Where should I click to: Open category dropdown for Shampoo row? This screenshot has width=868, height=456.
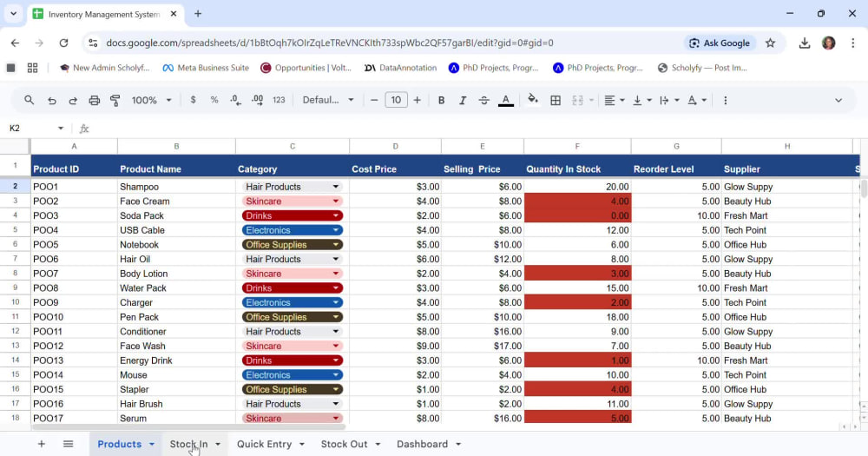(335, 187)
